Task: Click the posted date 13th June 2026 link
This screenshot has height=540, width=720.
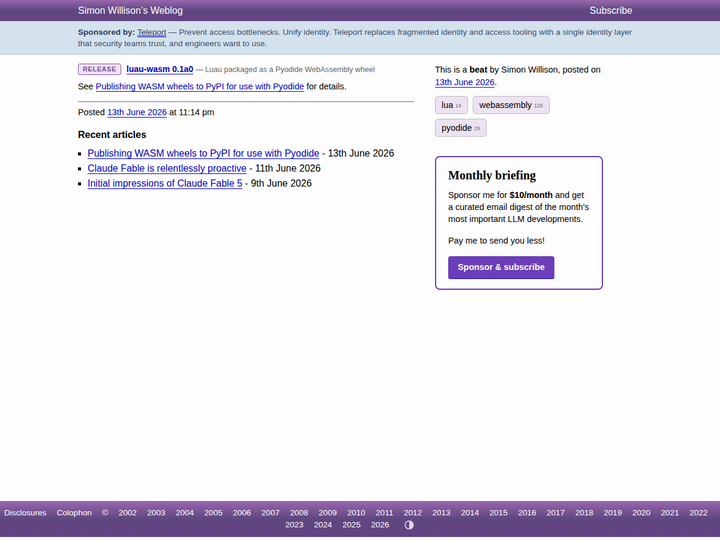Action: tap(137, 112)
